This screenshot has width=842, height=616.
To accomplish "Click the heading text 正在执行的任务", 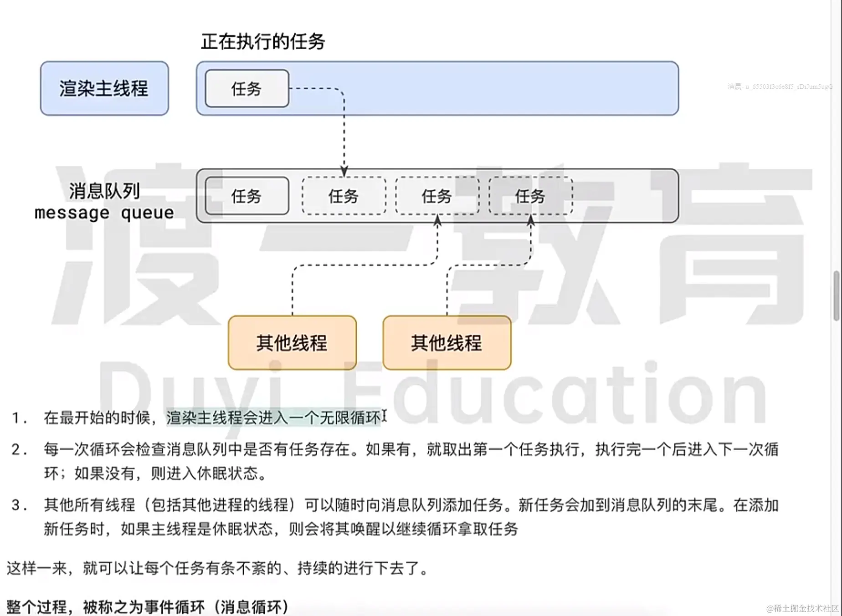I will pyautogui.click(x=263, y=41).
